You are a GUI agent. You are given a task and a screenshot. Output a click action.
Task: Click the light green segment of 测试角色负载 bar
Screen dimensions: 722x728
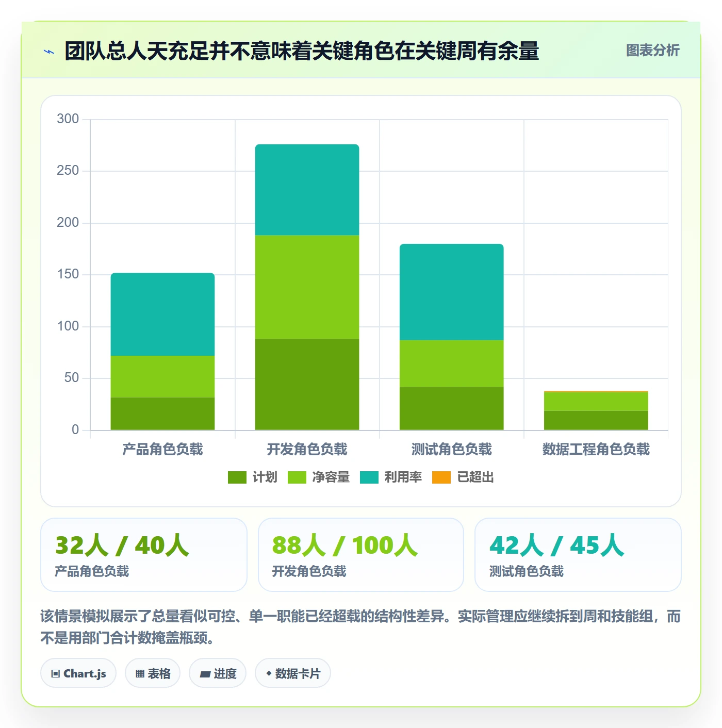pos(452,363)
